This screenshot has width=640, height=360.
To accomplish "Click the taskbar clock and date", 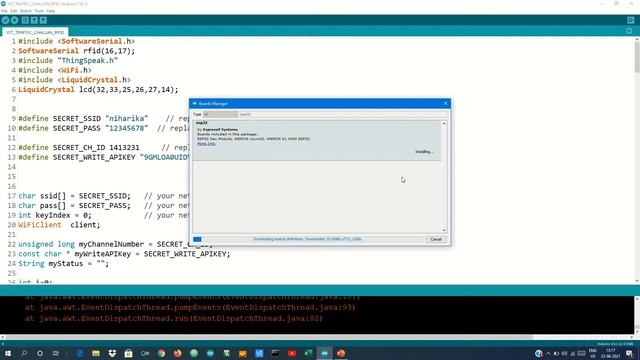I will 611,353.
